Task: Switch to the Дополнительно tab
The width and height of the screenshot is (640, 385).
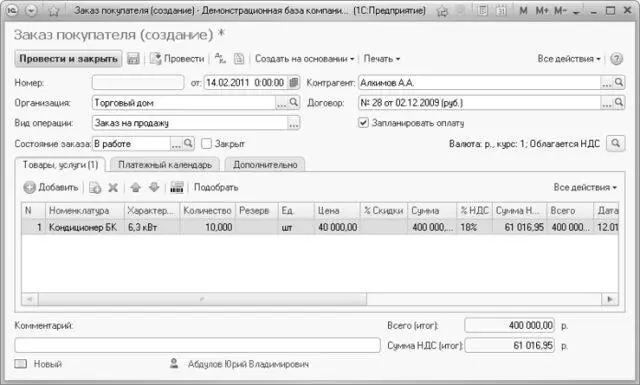Action: [265, 165]
